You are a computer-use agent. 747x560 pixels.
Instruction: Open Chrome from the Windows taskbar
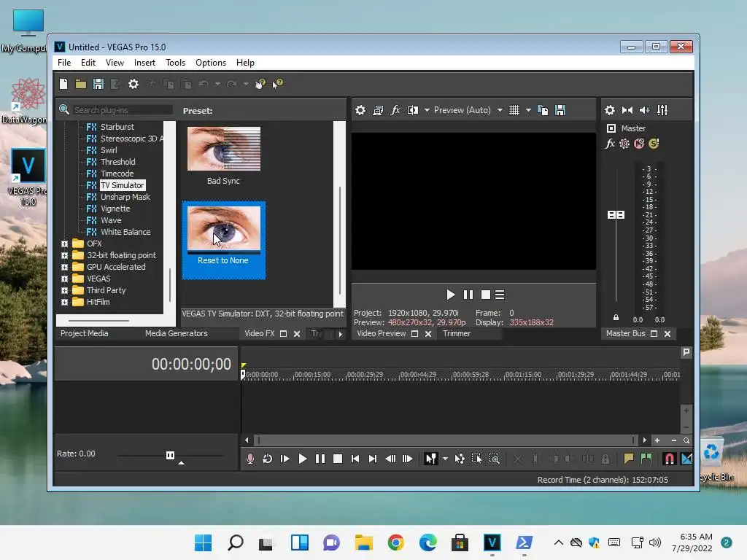pos(395,542)
